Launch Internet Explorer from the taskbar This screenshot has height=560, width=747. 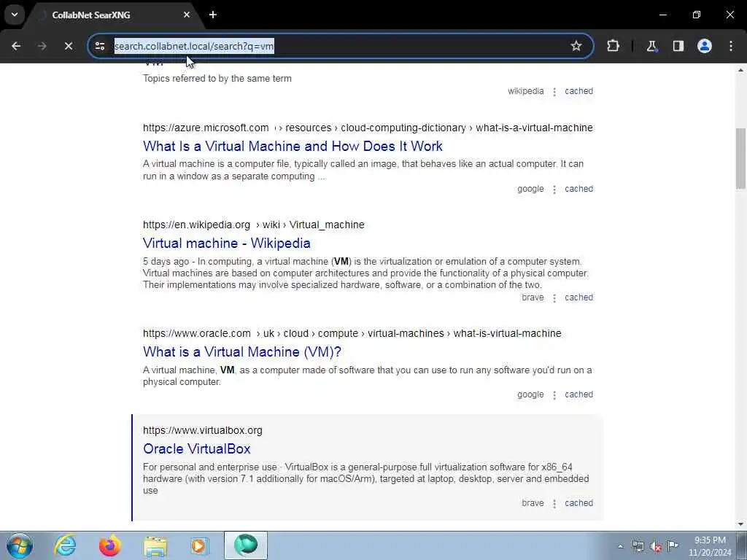(65, 545)
